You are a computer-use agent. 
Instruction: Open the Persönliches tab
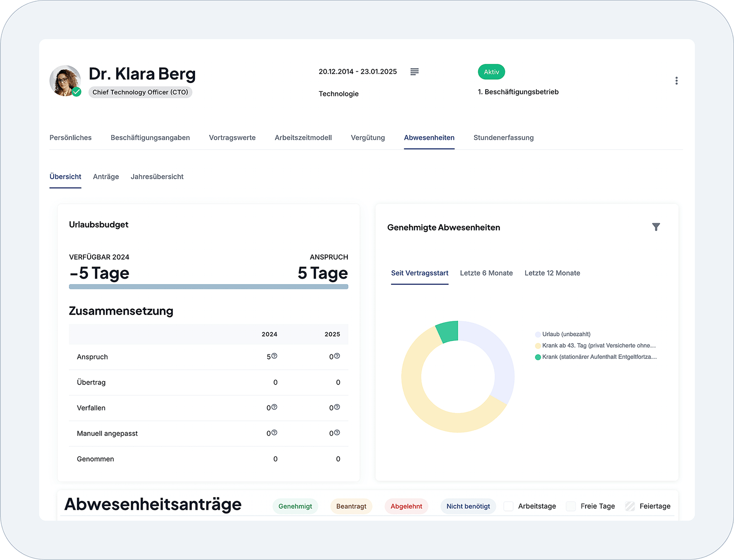click(x=70, y=138)
